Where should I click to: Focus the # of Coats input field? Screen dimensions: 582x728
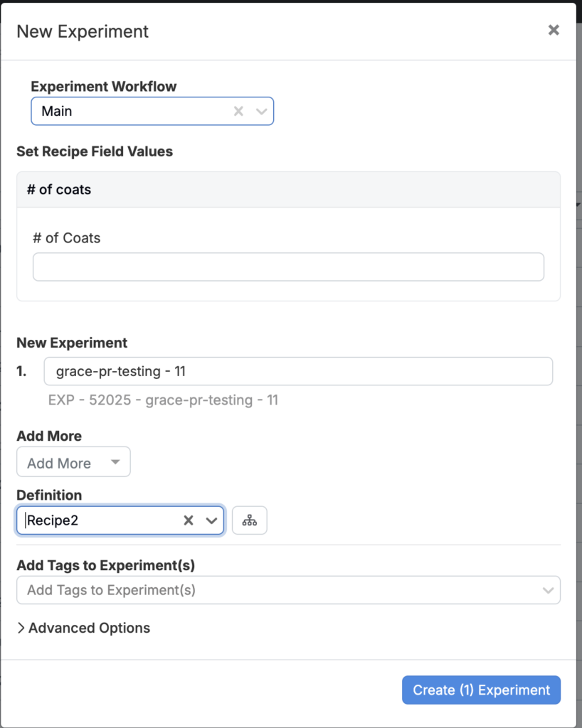coord(288,267)
